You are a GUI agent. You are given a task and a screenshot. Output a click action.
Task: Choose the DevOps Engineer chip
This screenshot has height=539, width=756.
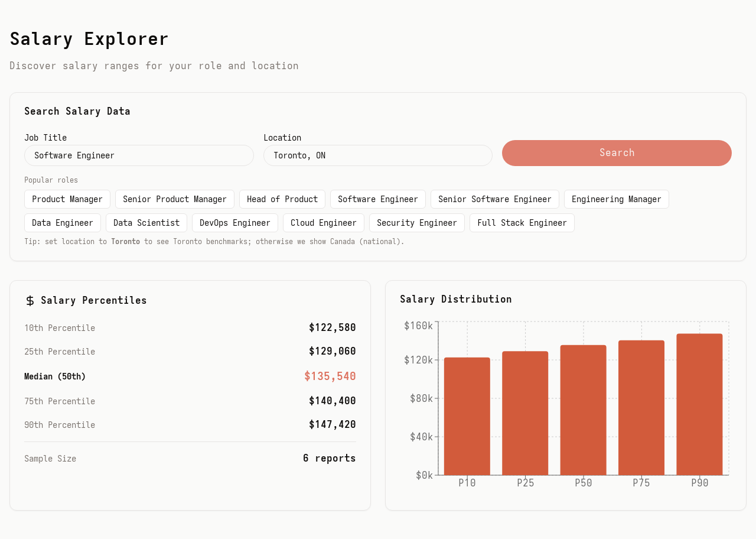click(235, 223)
